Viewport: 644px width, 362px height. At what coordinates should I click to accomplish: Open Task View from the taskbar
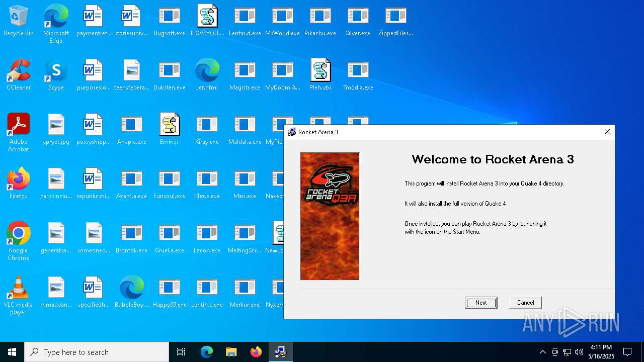click(x=181, y=352)
